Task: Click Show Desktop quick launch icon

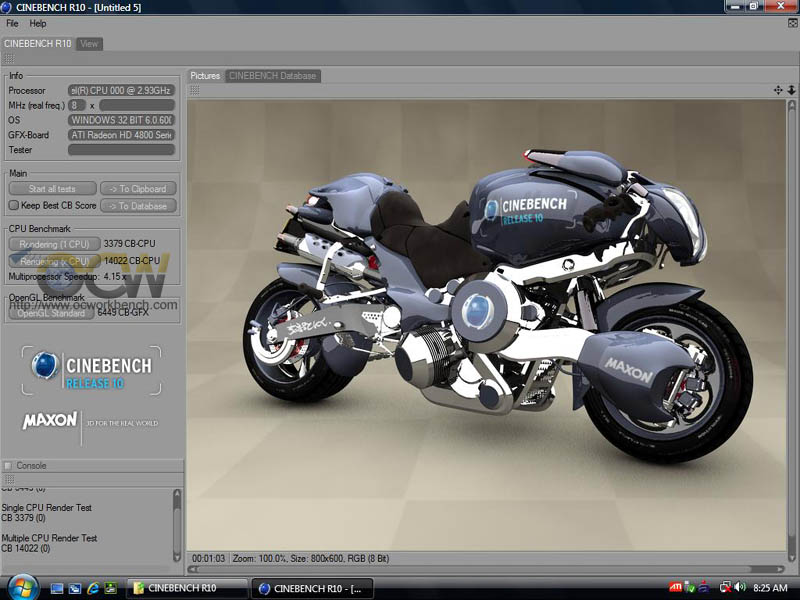Action: [x=57, y=588]
